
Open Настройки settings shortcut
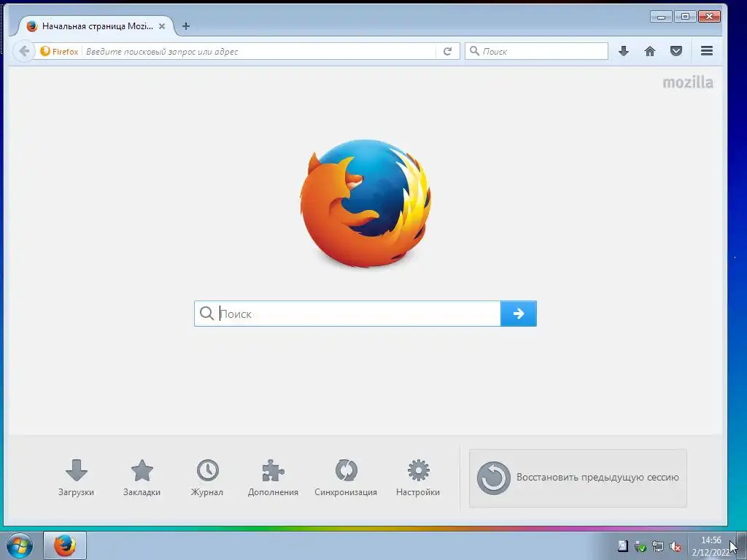click(418, 478)
